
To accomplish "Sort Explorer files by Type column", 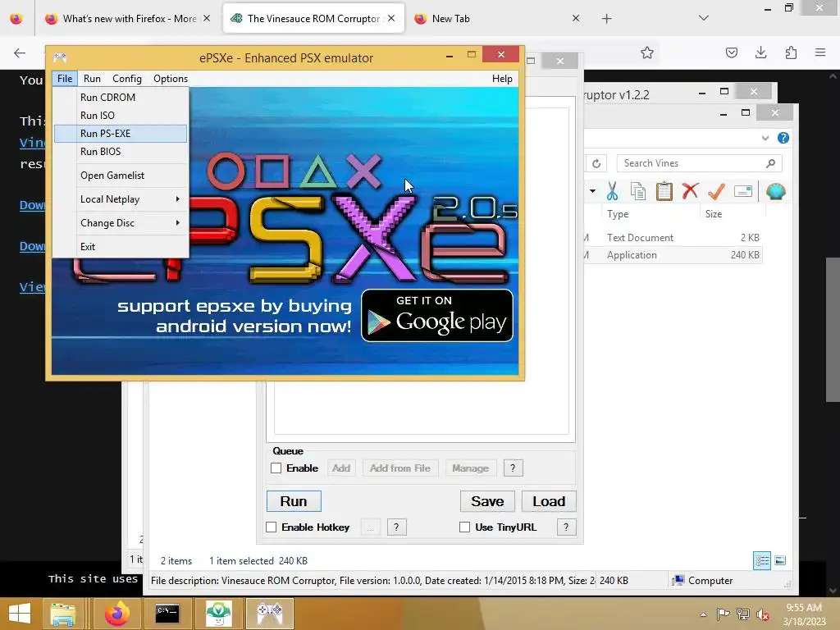I will [x=618, y=214].
